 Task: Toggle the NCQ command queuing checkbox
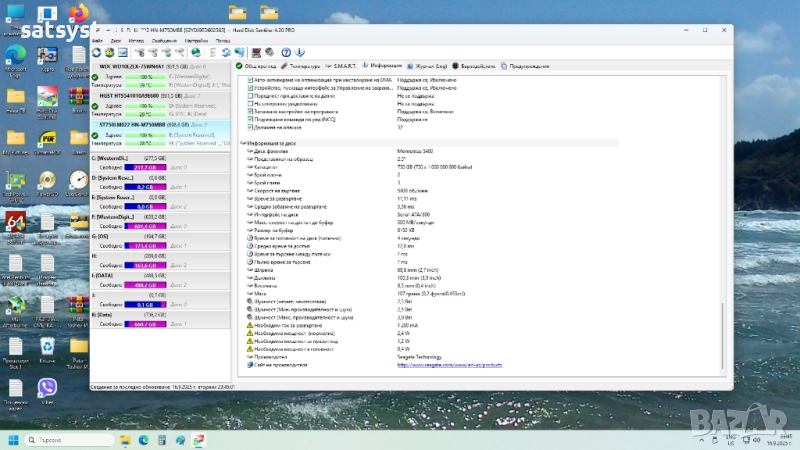click(x=251, y=120)
